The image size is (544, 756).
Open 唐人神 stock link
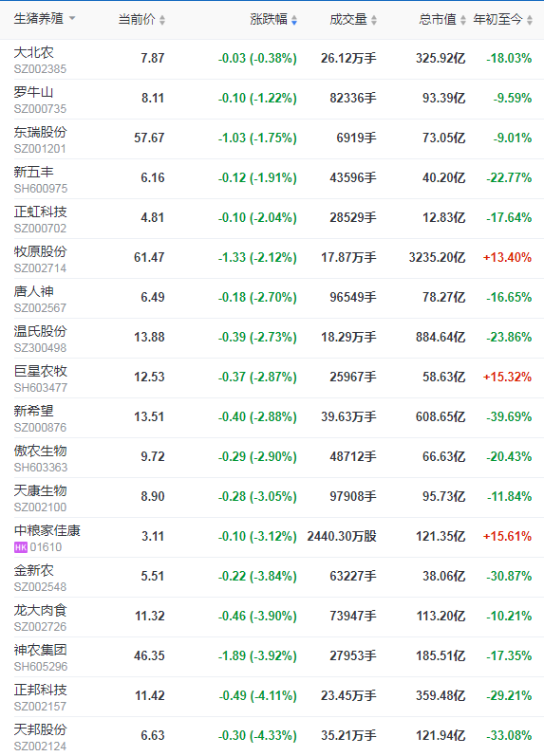pos(34,291)
